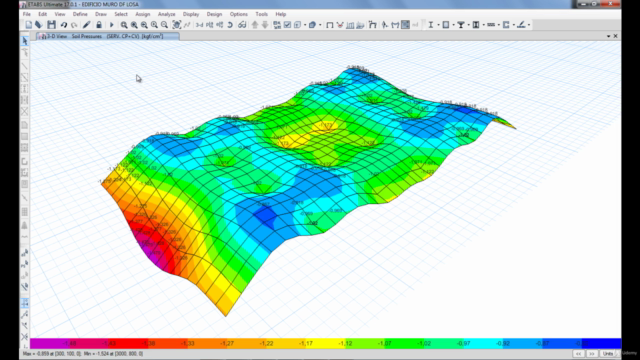The width and height of the screenshot is (640, 360).
Task: Open the Analyze menu
Action: [x=167, y=14]
